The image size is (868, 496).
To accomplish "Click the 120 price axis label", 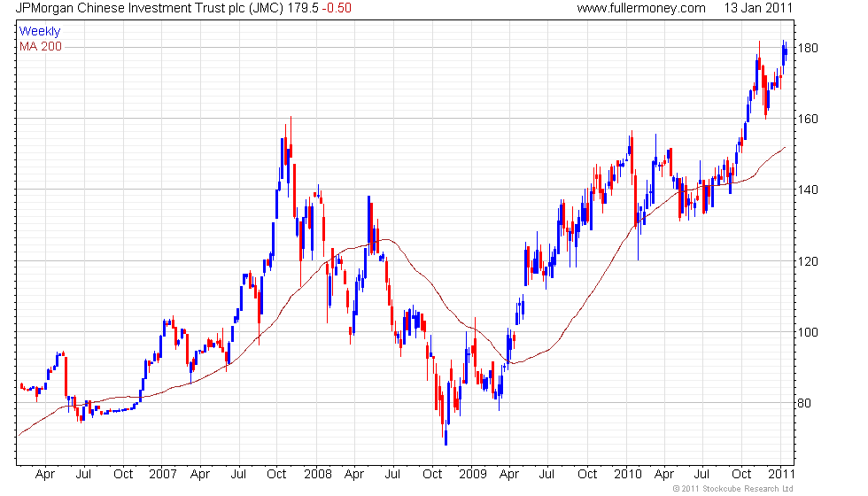I will point(808,261).
